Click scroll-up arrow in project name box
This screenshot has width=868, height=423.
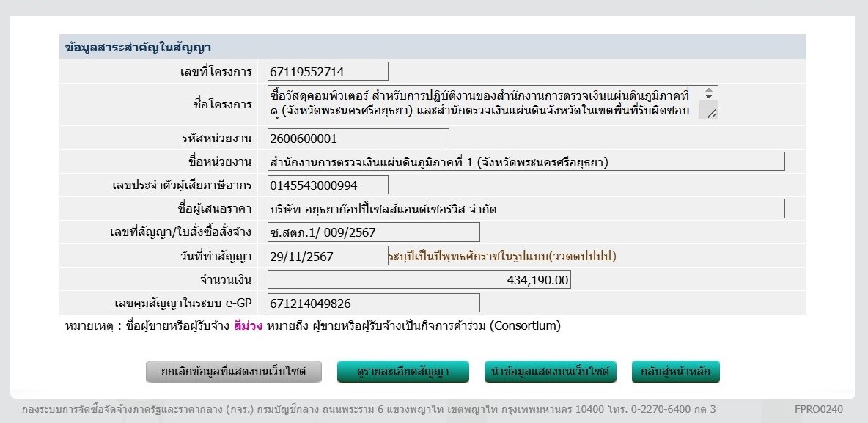pyautogui.click(x=708, y=92)
